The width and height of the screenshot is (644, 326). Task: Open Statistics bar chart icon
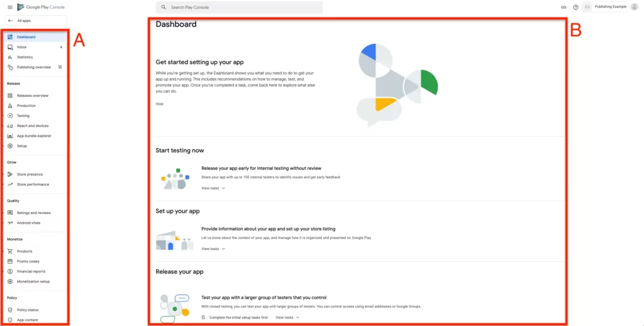(10, 57)
